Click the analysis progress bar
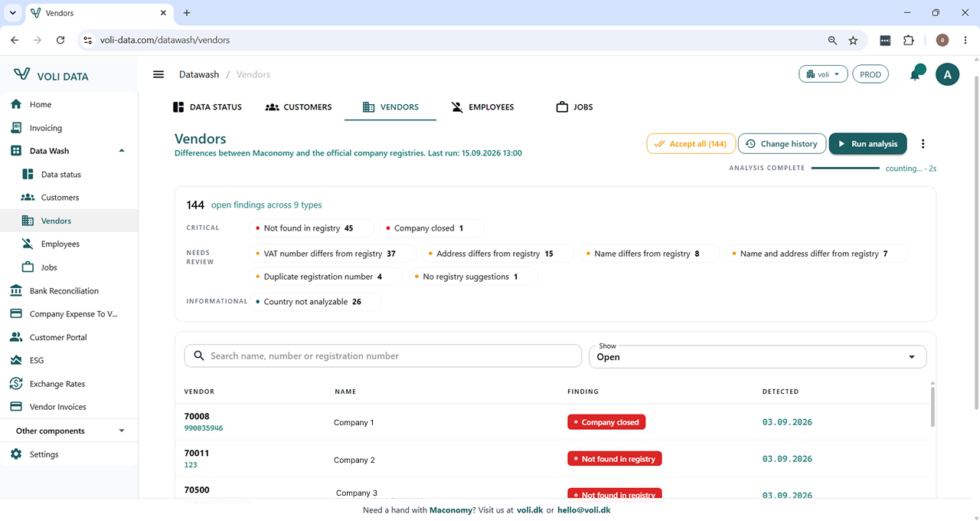The height and width of the screenshot is (521, 980). pyautogui.click(x=845, y=168)
